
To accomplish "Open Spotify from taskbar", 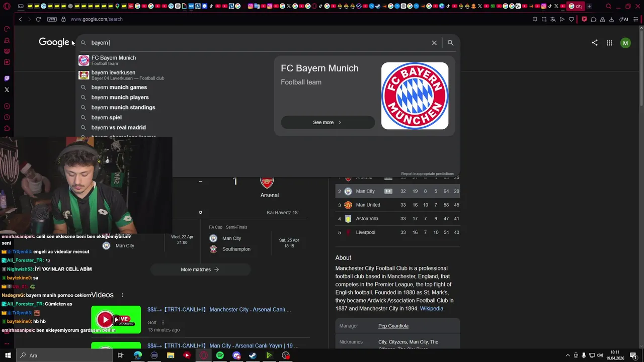I will pos(220,355).
